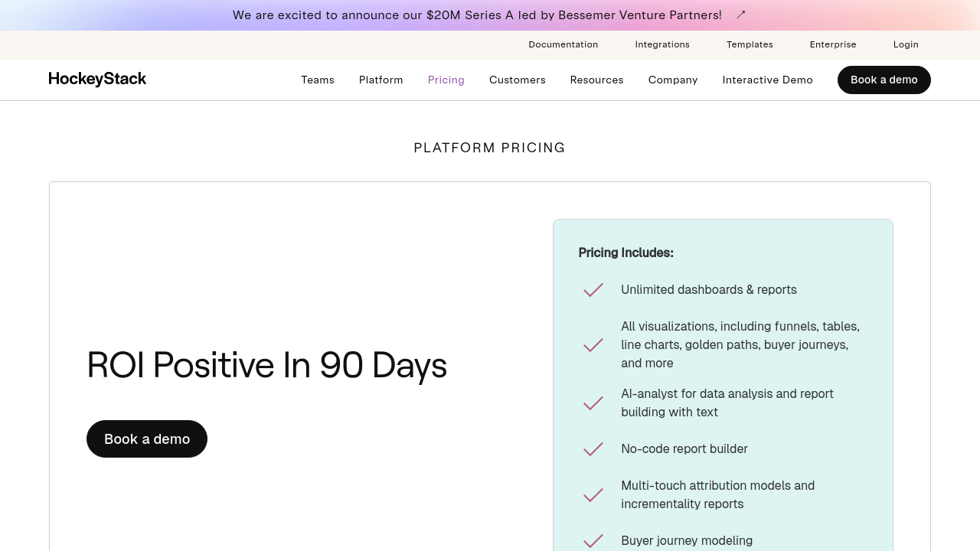Open the Company menu
Viewport: 980px width, 551px height.
673,80
